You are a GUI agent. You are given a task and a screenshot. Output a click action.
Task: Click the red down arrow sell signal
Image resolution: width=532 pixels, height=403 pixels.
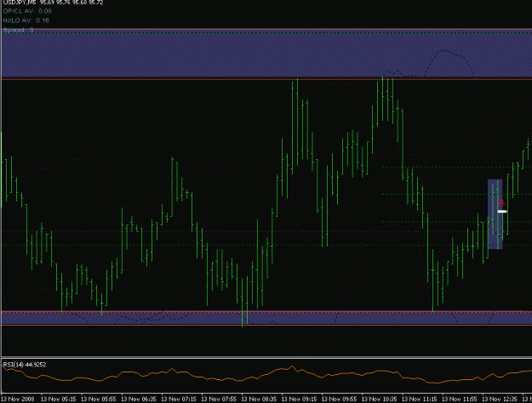(x=501, y=203)
